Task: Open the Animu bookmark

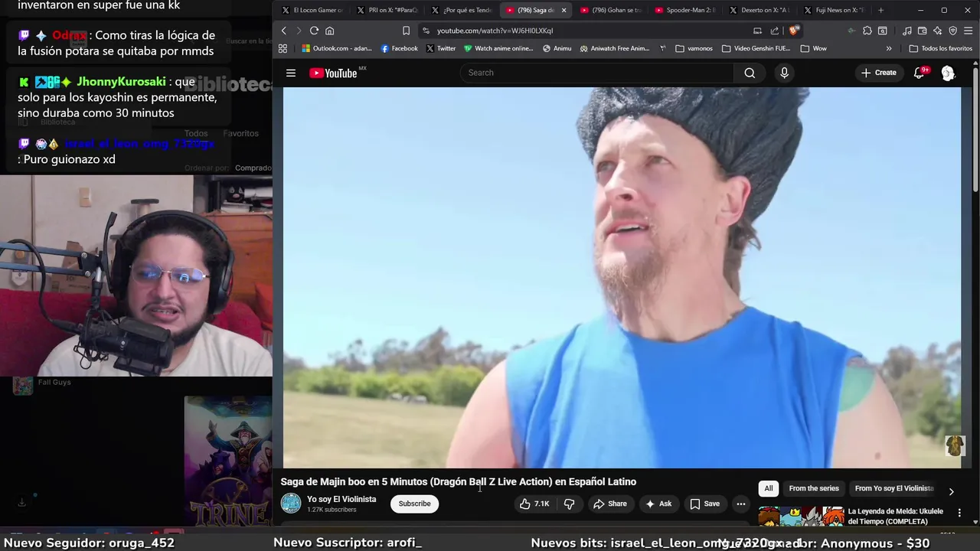Action: (557, 48)
